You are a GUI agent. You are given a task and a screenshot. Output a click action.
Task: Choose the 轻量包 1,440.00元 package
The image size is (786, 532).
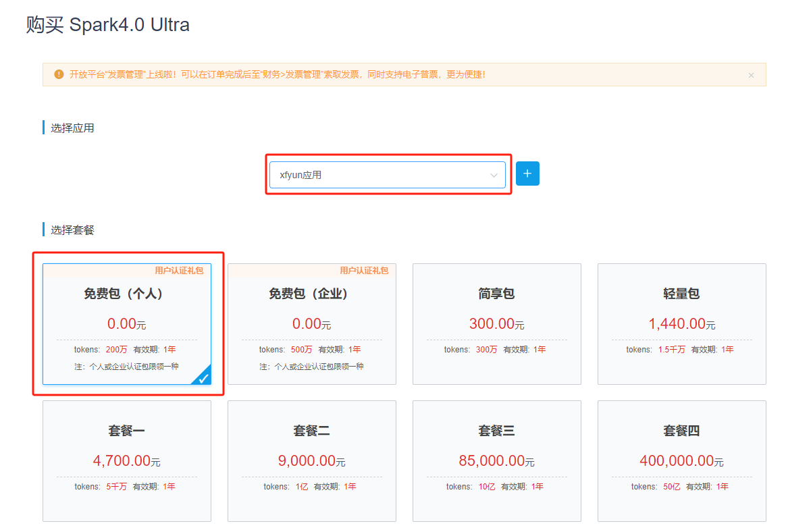682,324
